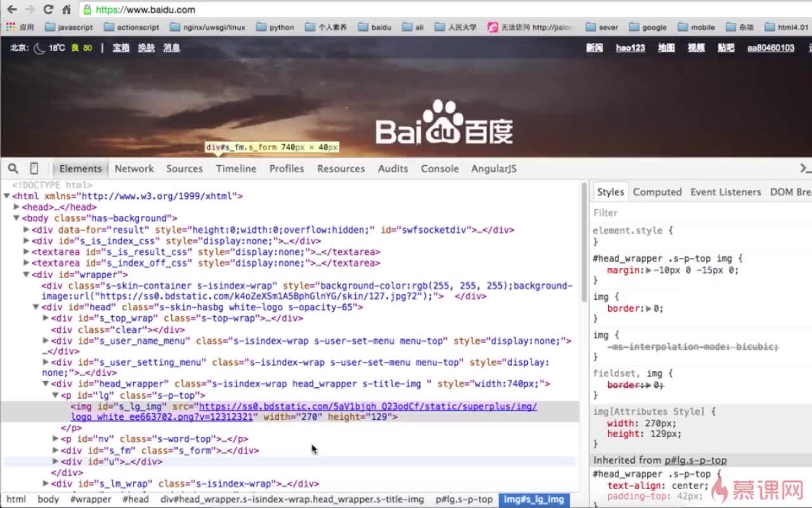Switch to the Sources tab
812x508 pixels.
pyautogui.click(x=185, y=168)
